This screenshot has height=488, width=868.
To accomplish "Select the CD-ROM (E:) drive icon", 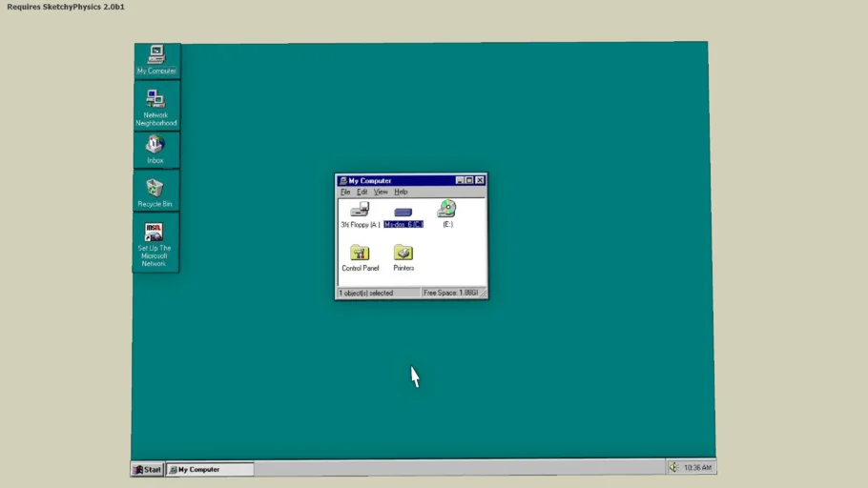I will point(447,213).
